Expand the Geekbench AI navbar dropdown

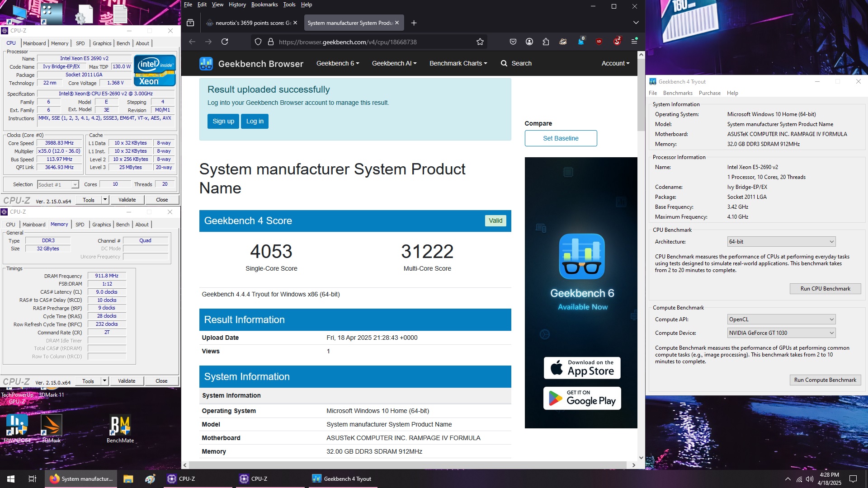394,63
